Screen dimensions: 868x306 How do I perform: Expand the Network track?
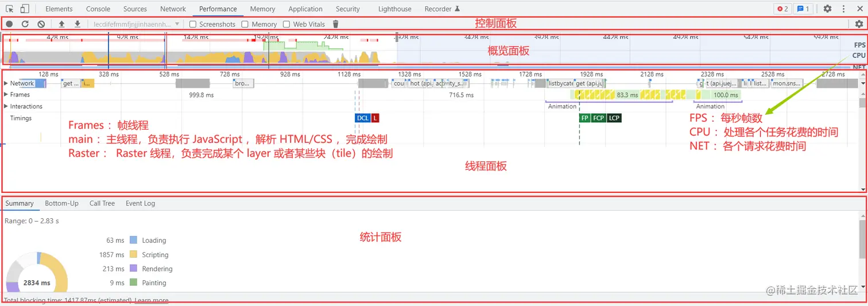[6, 83]
